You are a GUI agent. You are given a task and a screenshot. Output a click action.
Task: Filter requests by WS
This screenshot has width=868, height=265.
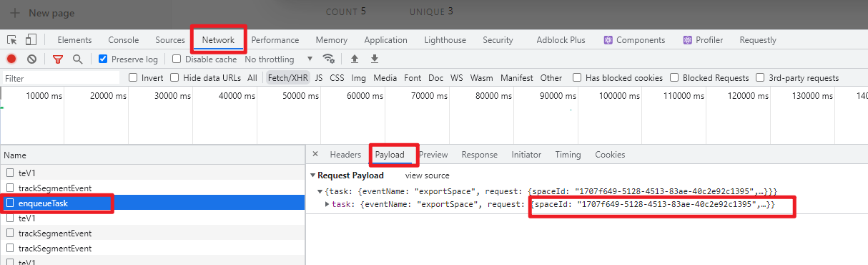(456, 78)
